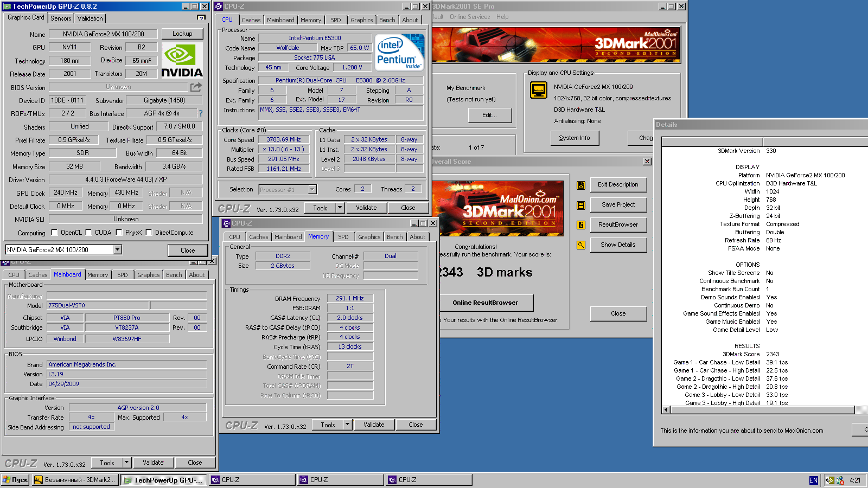Click the Online ResultBrowser button
The image size is (868, 488).
tap(486, 303)
